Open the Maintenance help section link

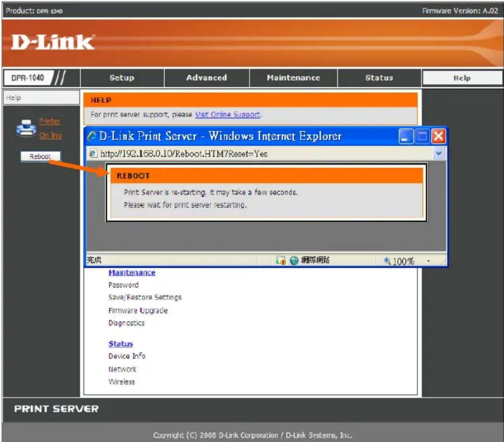[x=132, y=273]
